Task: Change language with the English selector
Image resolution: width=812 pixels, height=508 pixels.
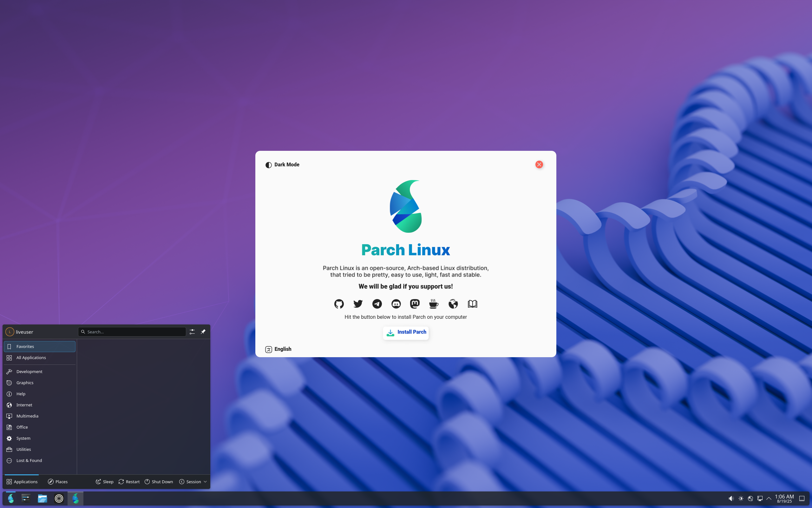Action: 278,349
